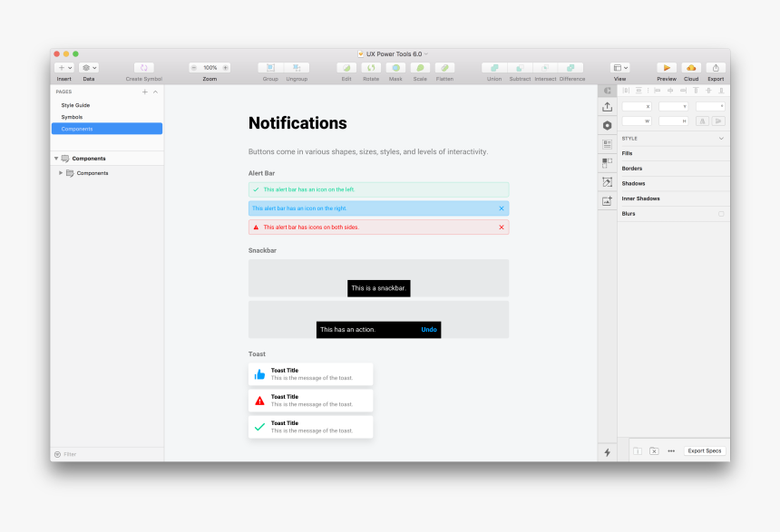Image resolution: width=780 pixels, height=532 pixels.
Task: Click the Shadows section header
Action: (x=674, y=183)
